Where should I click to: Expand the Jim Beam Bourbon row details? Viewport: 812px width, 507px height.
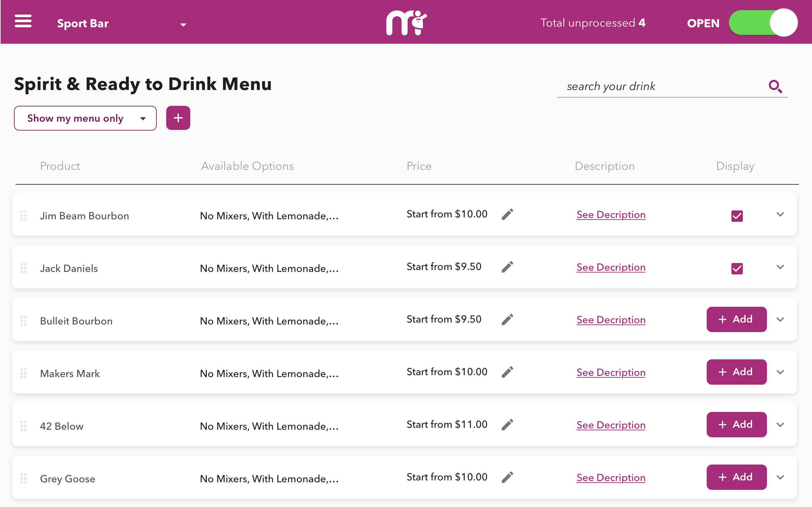coord(780,215)
